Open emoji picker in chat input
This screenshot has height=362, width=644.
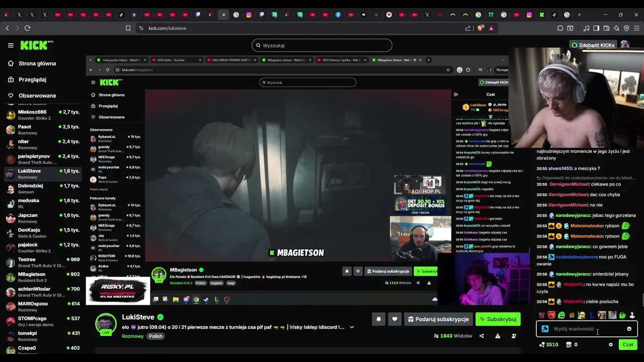[x=629, y=329]
